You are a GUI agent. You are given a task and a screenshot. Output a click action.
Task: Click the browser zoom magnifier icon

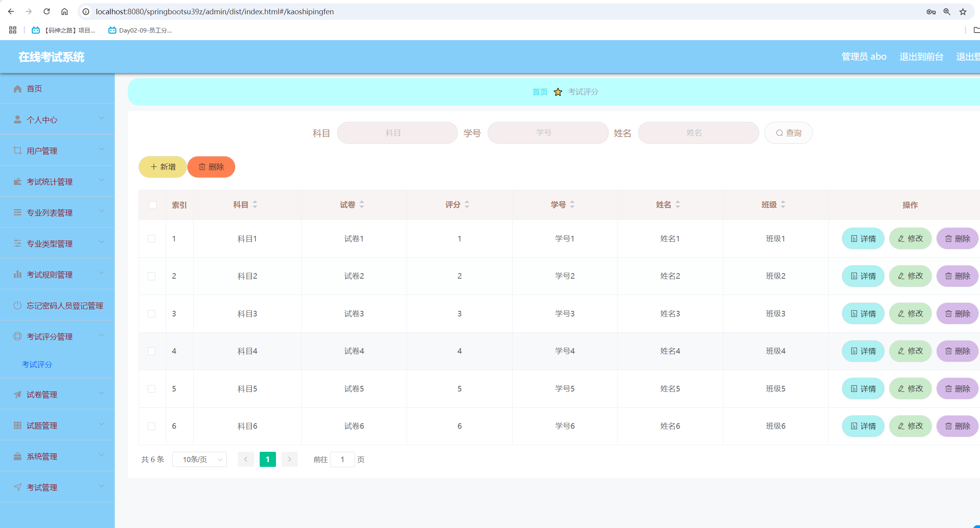(x=947, y=12)
